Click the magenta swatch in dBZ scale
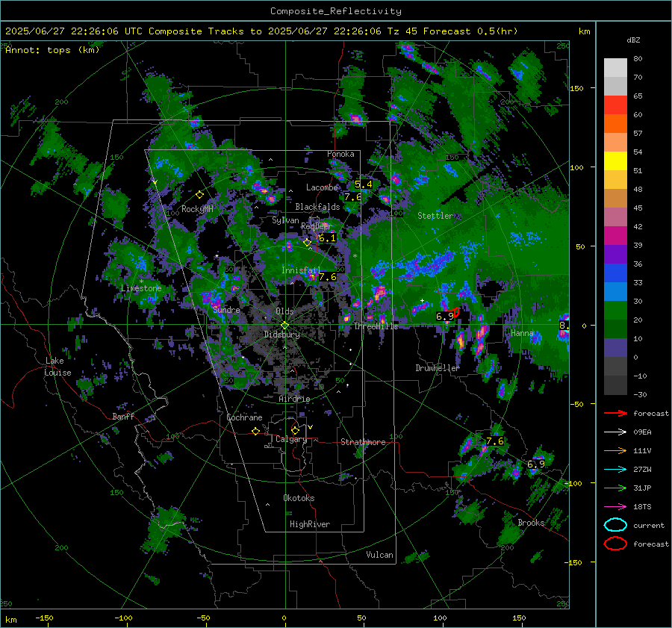 tap(615, 236)
